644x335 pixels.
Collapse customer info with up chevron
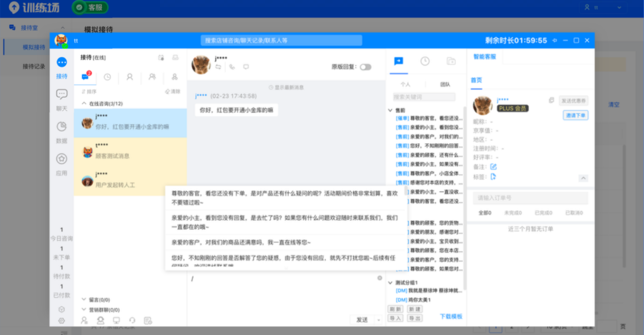583,178
